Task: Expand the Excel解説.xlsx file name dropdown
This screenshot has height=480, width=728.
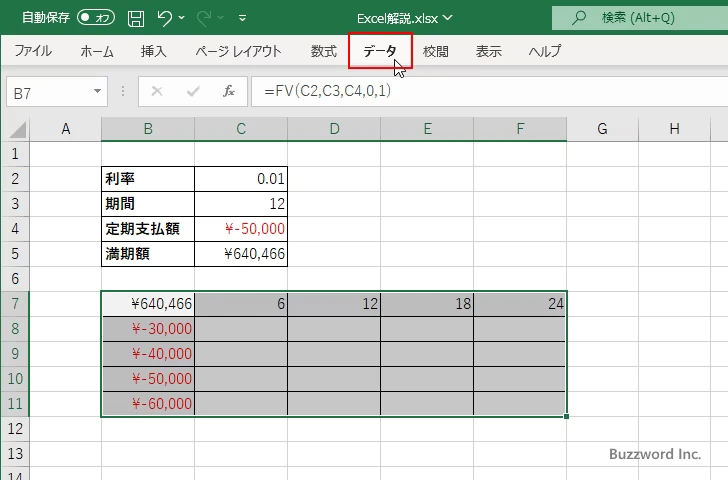Action: pos(447,18)
